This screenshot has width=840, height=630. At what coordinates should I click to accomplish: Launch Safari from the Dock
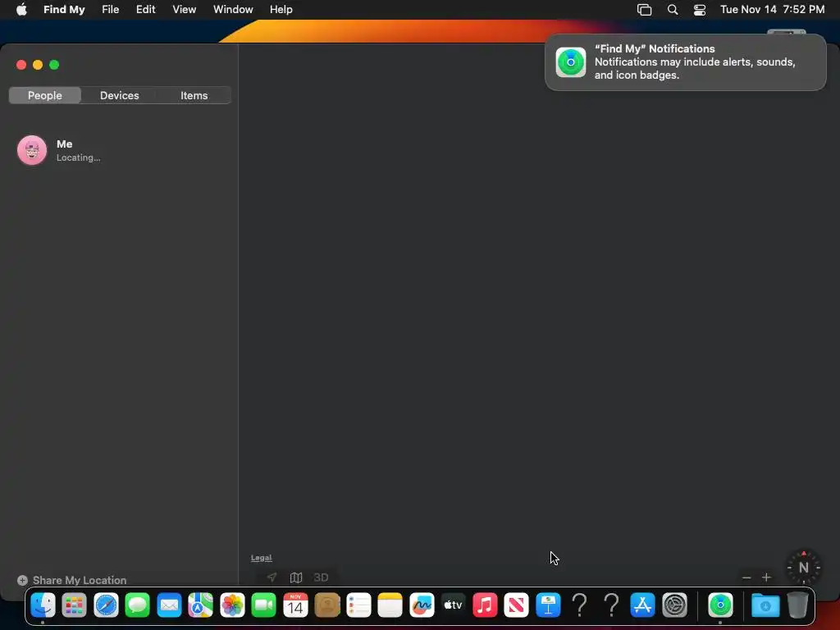(x=106, y=605)
